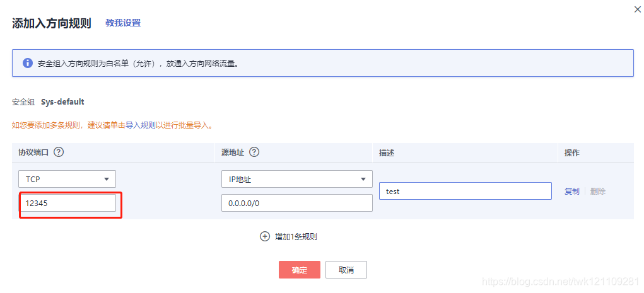
Task: Click the 导入规则 link for batch import
Action: click(x=141, y=125)
